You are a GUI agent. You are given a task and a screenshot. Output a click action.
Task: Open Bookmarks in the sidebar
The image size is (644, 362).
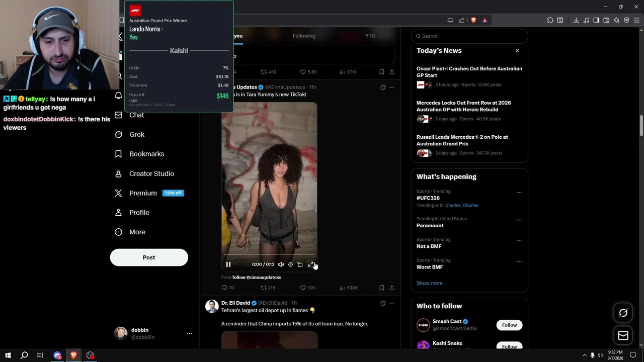139,154
